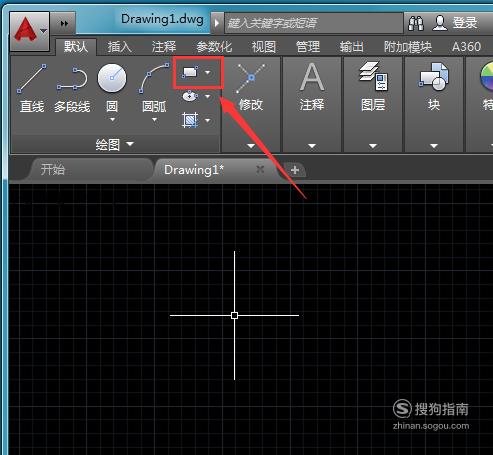Switch to the Start (开始) file tab
Image resolution: width=493 pixels, height=455 pixels.
click(90, 170)
